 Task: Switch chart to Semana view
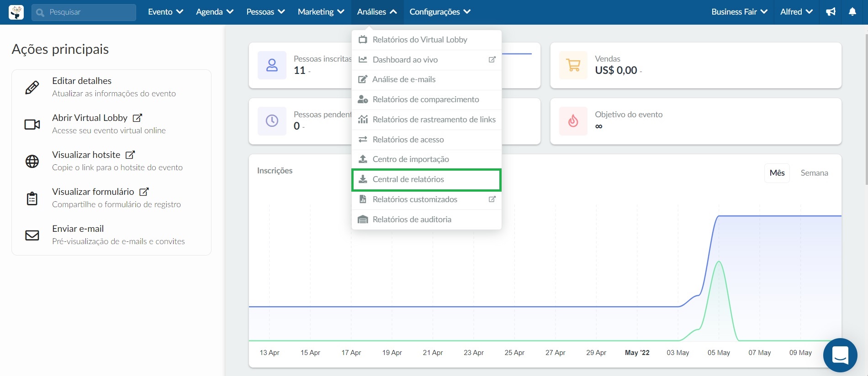(814, 173)
